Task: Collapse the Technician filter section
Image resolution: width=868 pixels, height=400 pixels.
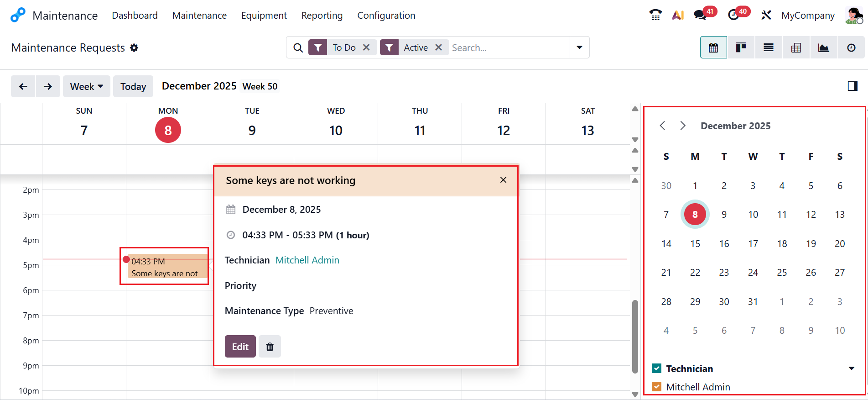Action: tap(851, 368)
